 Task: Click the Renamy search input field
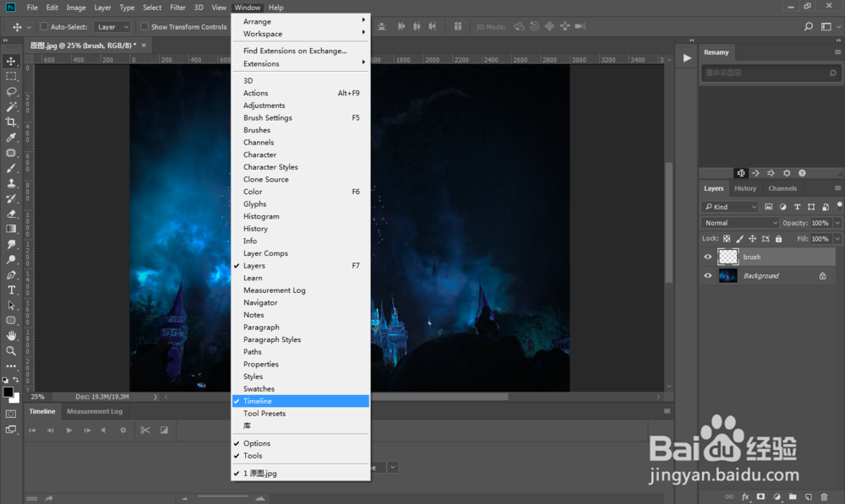pyautogui.click(x=771, y=73)
